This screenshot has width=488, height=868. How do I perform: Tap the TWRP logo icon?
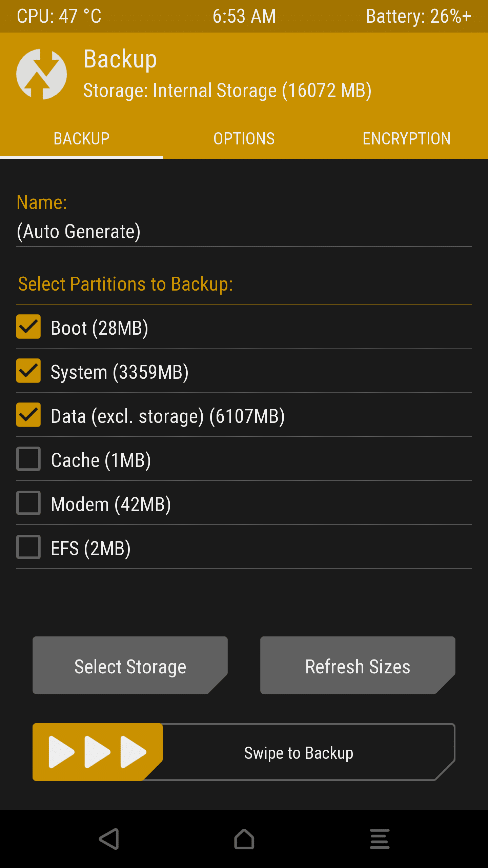41,74
